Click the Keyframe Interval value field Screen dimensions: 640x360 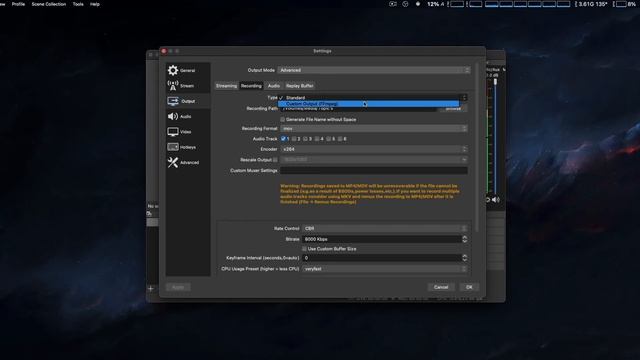click(x=382, y=258)
